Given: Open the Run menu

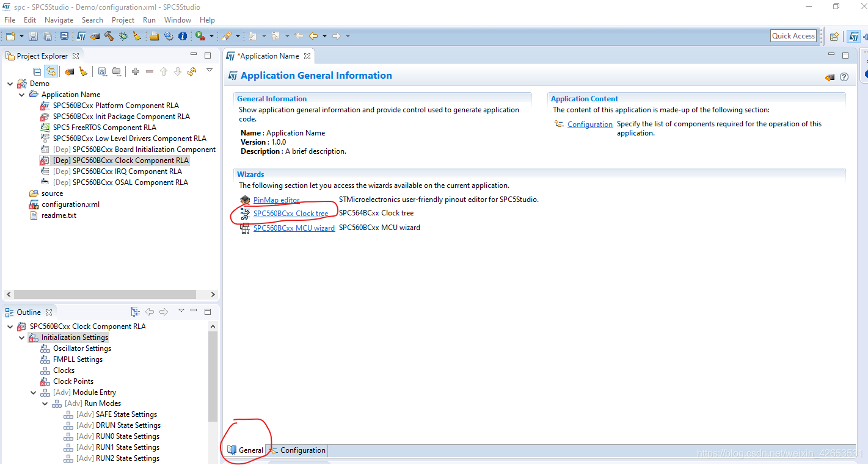Looking at the screenshot, I should (149, 20).
